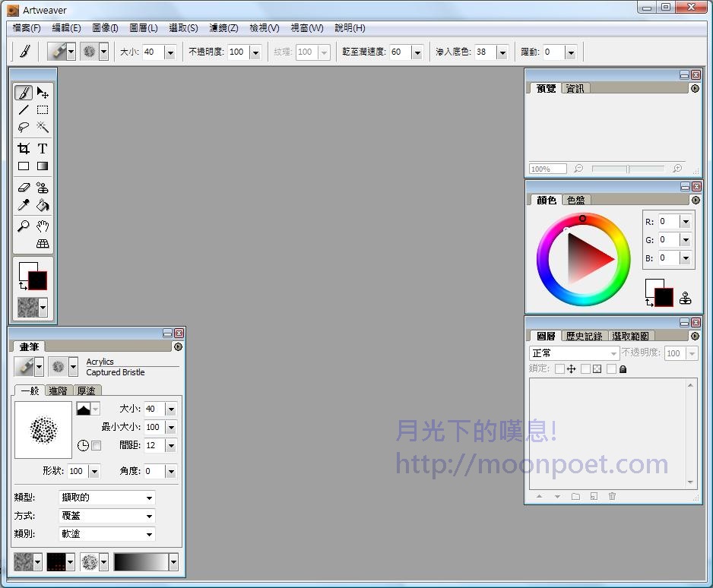Select the Eyedropper tool
Viewport: 713px width, 588px height.
coord(24,205)
